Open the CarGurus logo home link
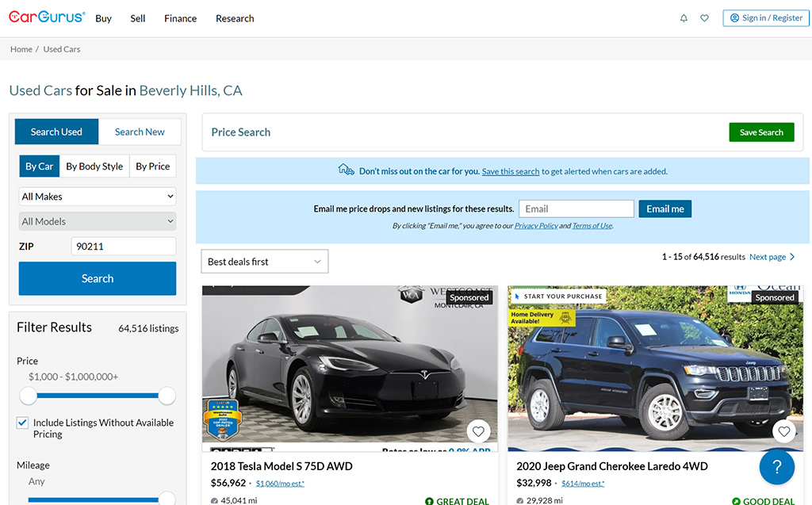 (x=47, y=17)
